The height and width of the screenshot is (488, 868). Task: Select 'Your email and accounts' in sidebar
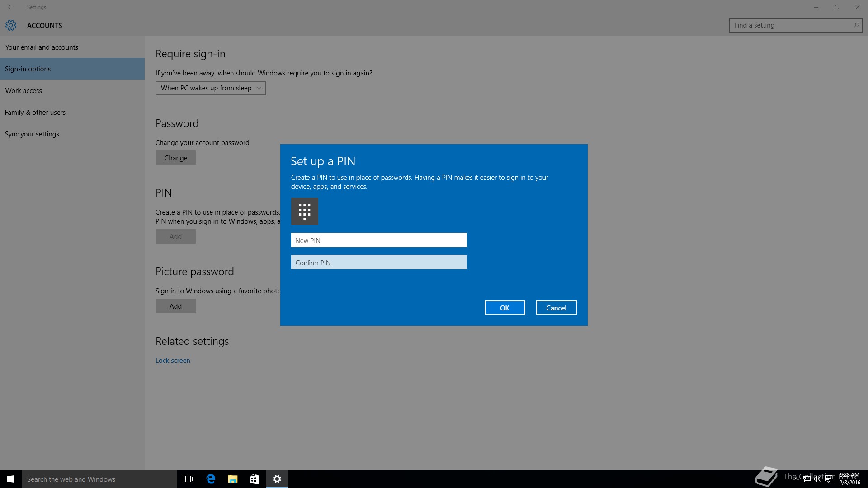pyautogui.click(x=42, y=47)
